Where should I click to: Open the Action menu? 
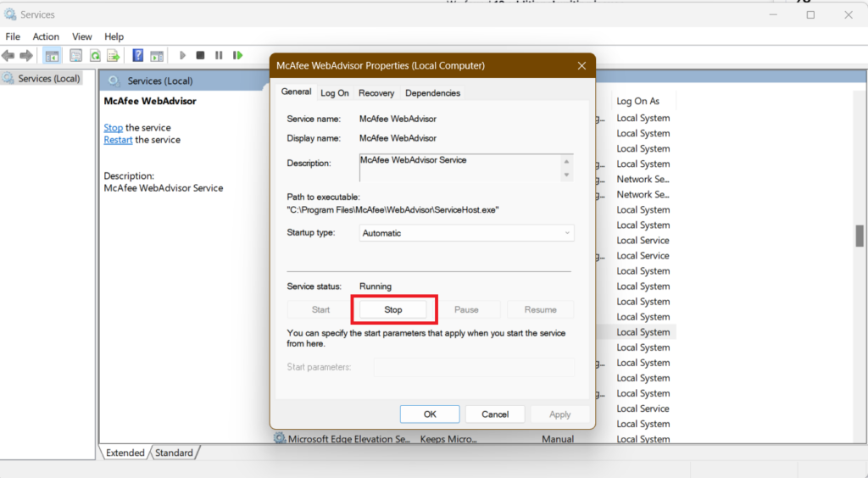(46, 36)
